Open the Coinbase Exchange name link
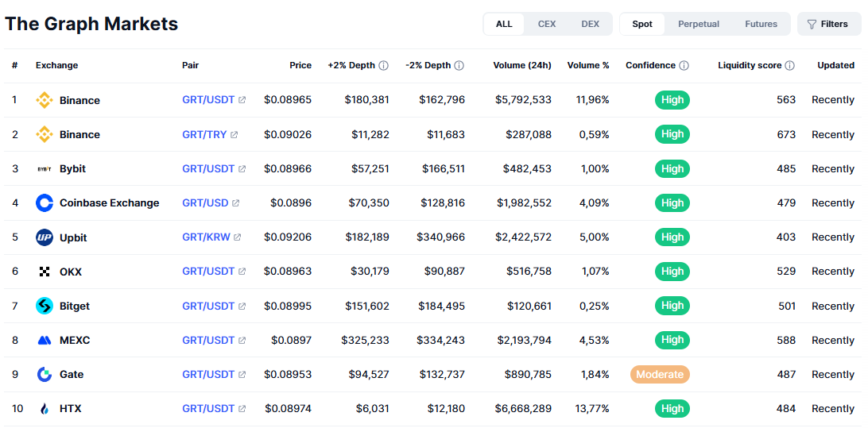This screenshot has height=428, width=868. [110, 203]
